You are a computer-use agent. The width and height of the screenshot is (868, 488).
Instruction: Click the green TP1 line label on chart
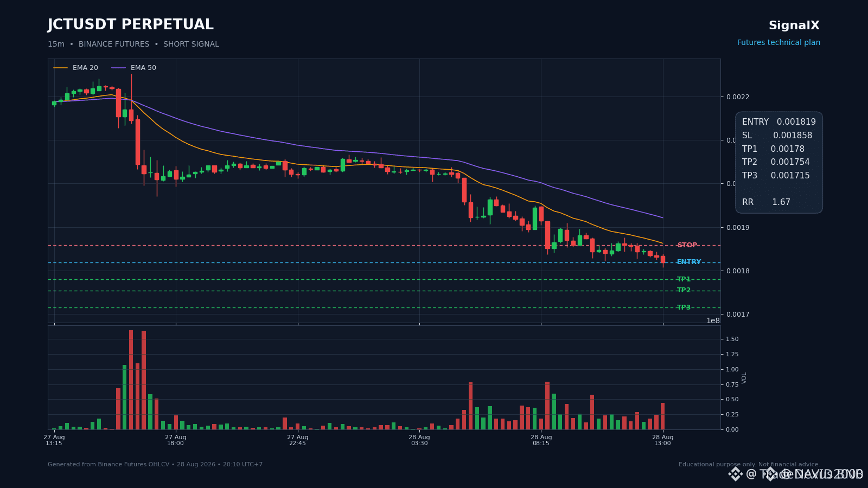[684, 279]
